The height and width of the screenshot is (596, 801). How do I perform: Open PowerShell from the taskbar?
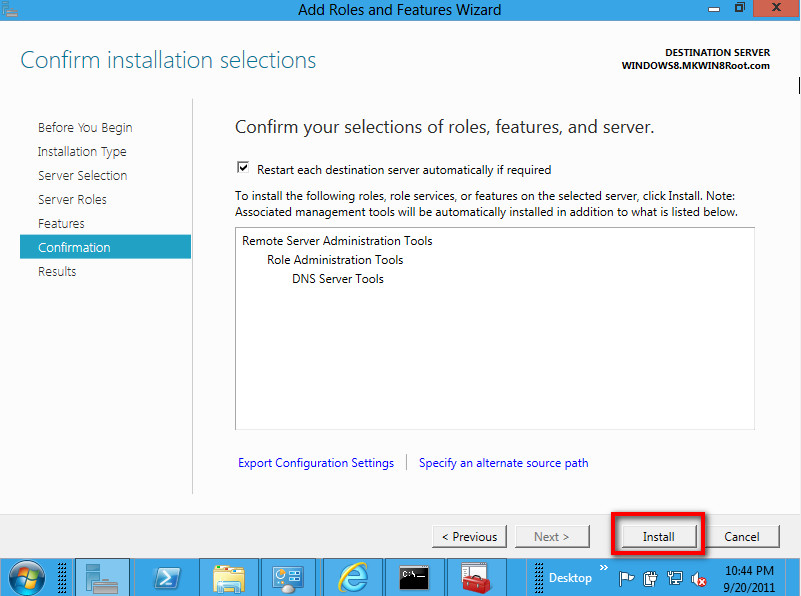[167, 577]
